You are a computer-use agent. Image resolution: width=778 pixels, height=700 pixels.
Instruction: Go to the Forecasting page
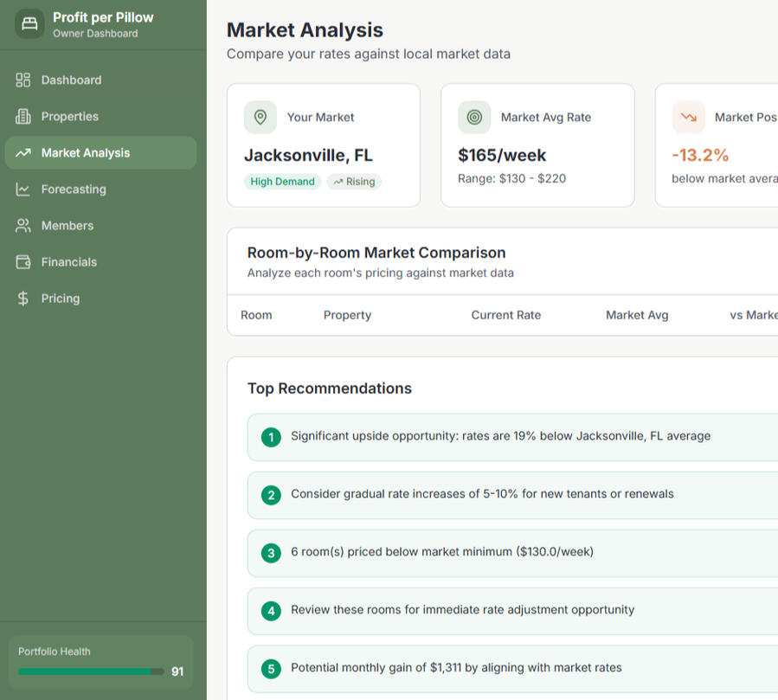(74, 189)
